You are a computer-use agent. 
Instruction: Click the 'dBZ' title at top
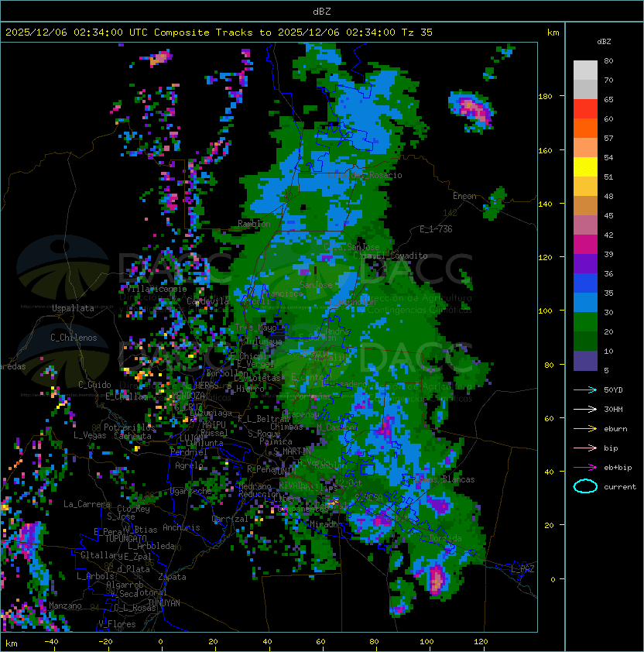tap(322, 12)
